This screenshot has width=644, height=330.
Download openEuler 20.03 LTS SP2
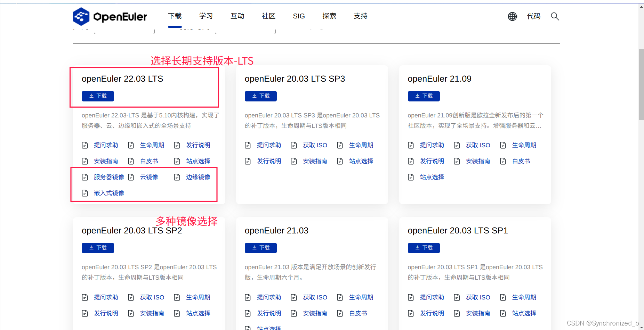(98, 248)
